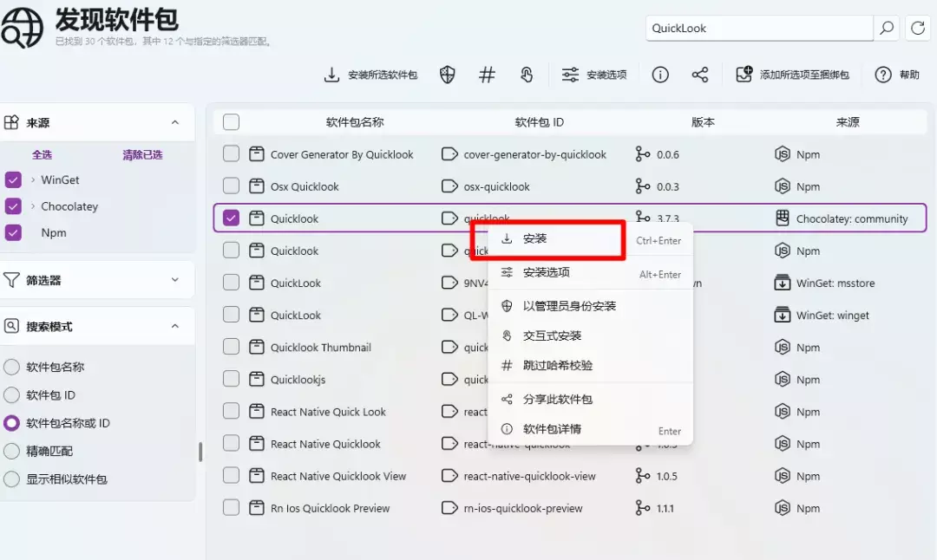Open package details info toolbar icon
The image size is (937, 560).
coord(660,75)
